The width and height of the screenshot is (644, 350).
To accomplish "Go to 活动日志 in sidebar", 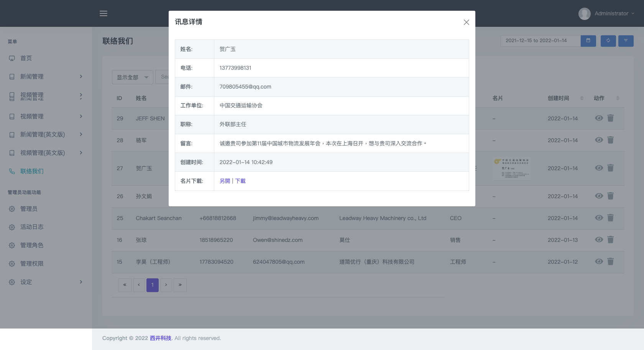I will pos(32,227).
